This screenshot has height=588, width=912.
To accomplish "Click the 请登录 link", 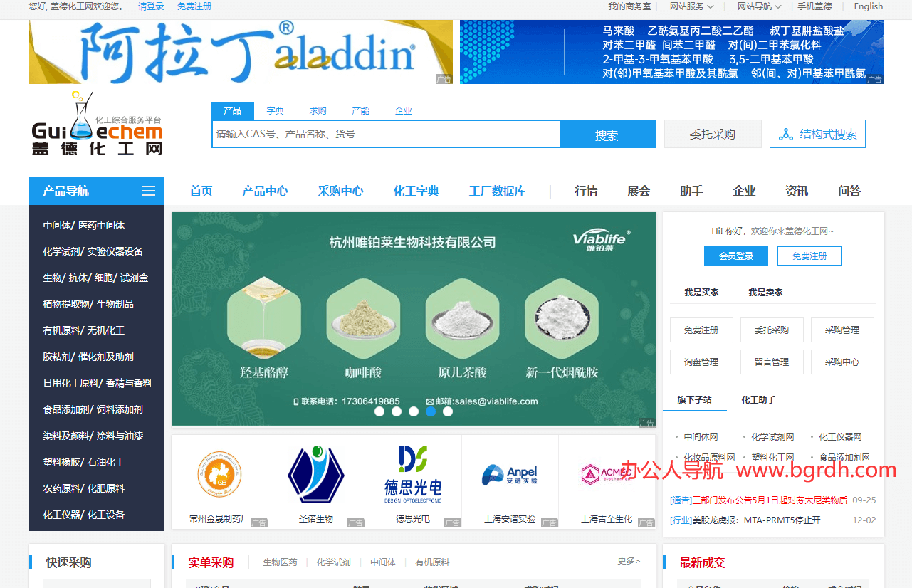I will (x=151, y=6).
